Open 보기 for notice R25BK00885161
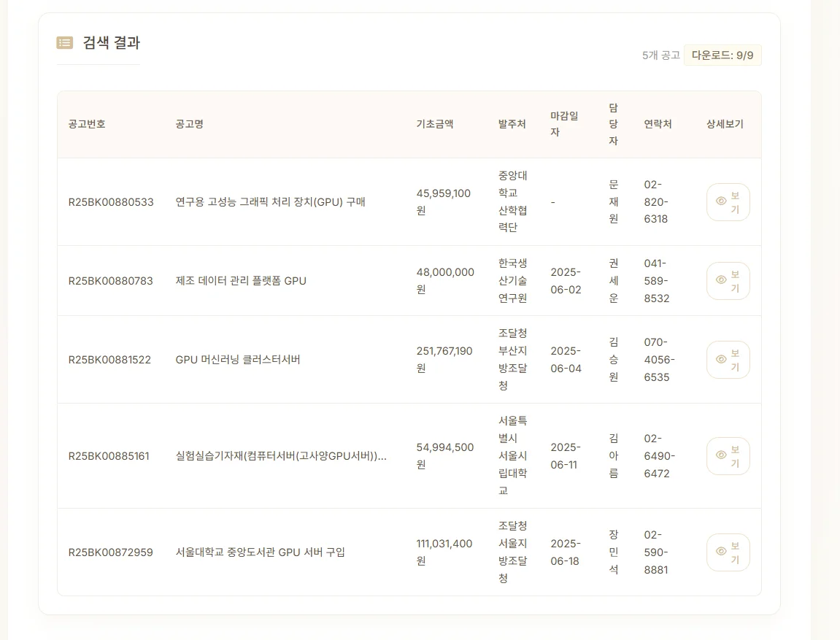840x640 pixels. tap(728, 456)
